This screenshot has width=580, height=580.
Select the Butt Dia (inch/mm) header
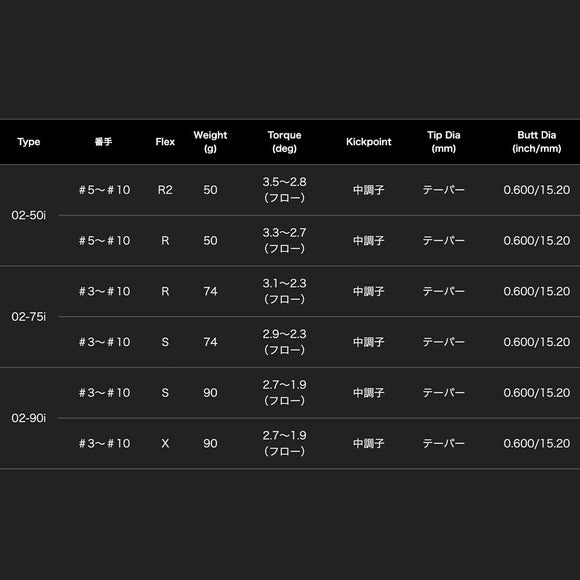(536, 142)
